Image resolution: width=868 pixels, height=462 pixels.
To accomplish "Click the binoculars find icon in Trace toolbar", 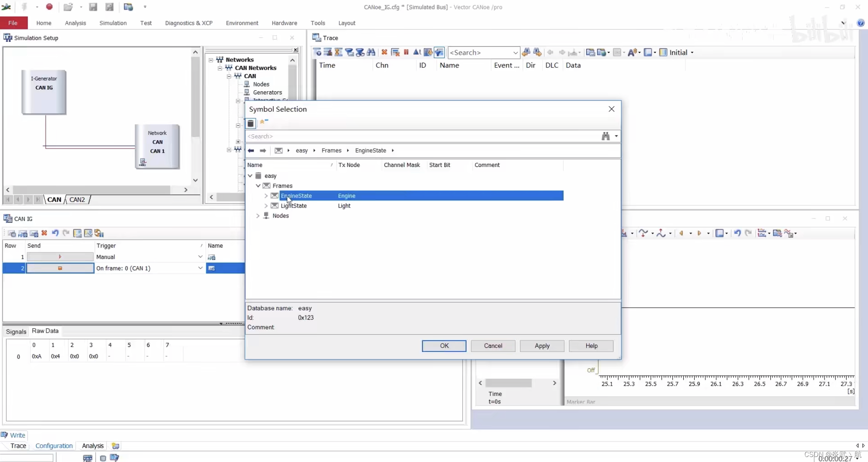I will pos(371,52).
